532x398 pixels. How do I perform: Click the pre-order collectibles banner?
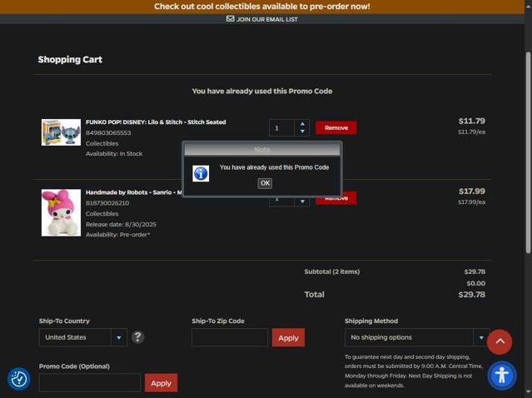click(x=262, y=7)
